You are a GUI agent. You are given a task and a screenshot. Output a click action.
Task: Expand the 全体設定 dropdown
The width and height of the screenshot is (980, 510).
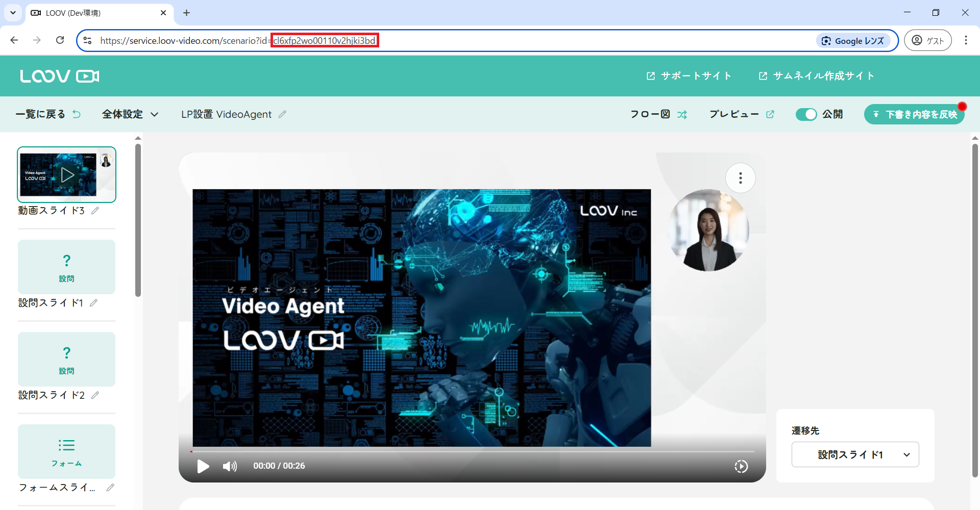[x=130, y=114]
